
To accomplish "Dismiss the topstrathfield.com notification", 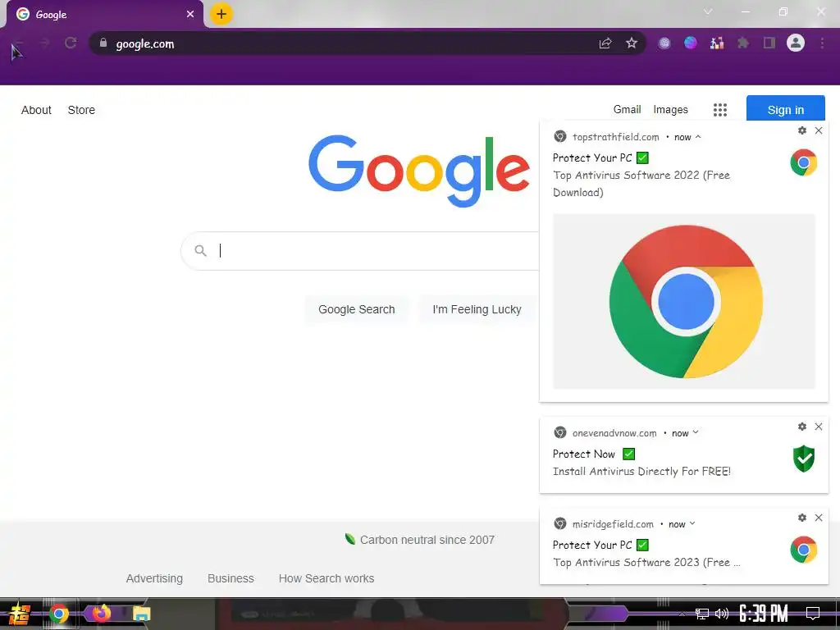I will (819, 130).
